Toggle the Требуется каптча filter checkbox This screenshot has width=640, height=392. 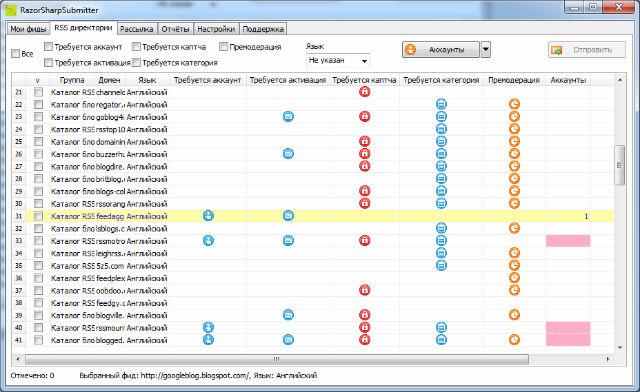pos(136,47)
